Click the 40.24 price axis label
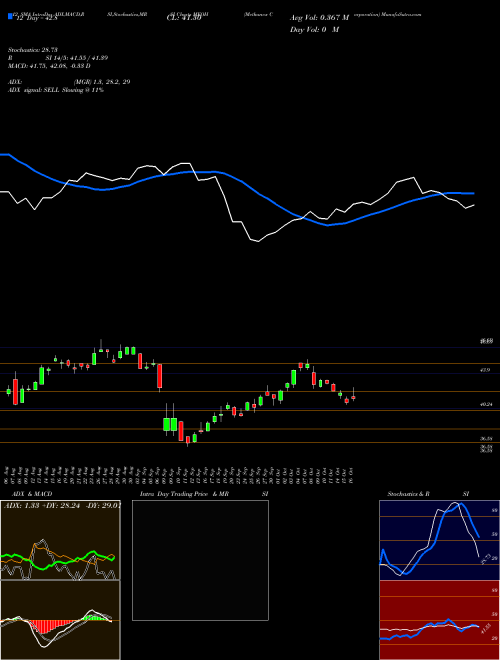This screenshot has height=660, width=500. pyautogui.click(x=486, y=404)
